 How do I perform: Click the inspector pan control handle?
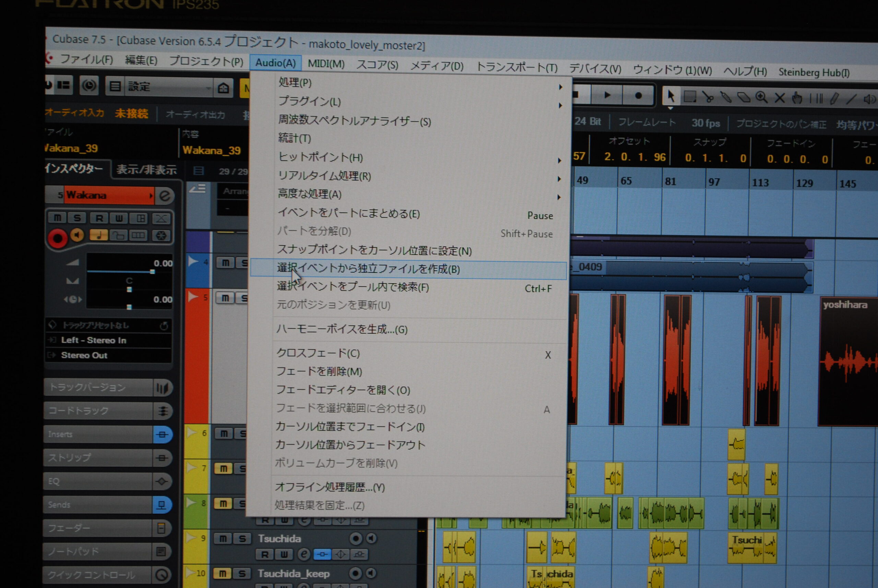click(x=129, y=290)
